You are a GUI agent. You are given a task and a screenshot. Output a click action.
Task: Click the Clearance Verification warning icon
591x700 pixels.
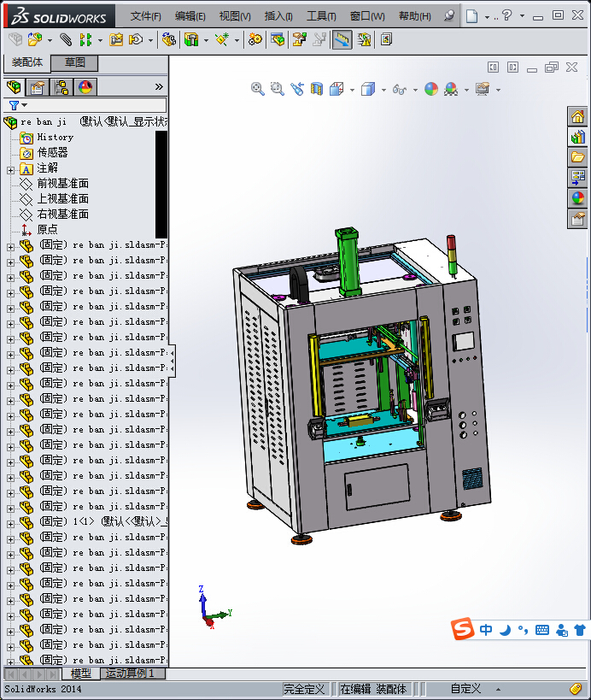364,39
